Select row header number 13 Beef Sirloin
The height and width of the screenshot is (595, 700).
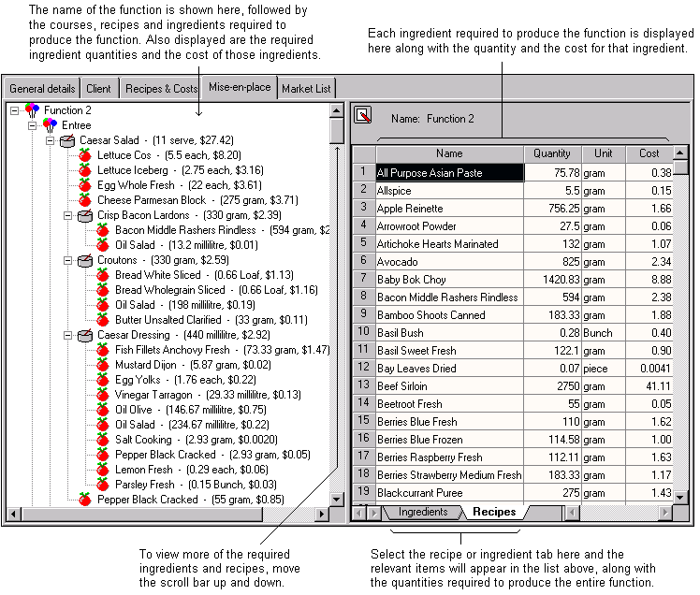point(364,385)
